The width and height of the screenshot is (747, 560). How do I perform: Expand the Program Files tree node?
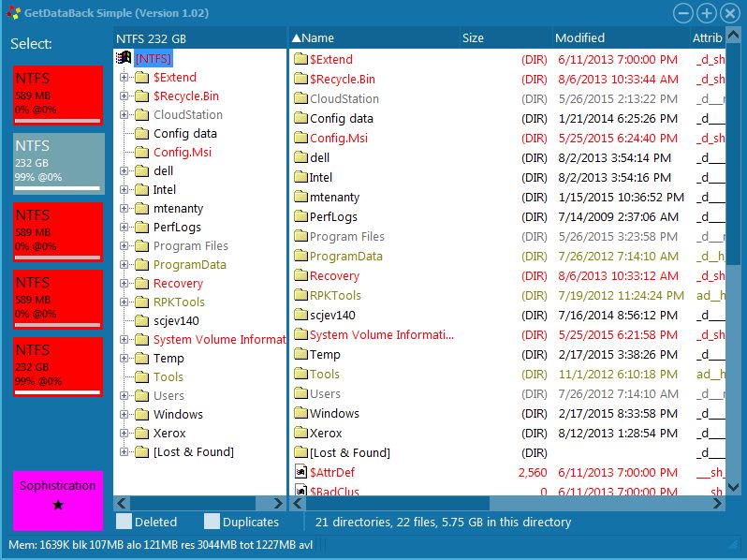point(124,245)
